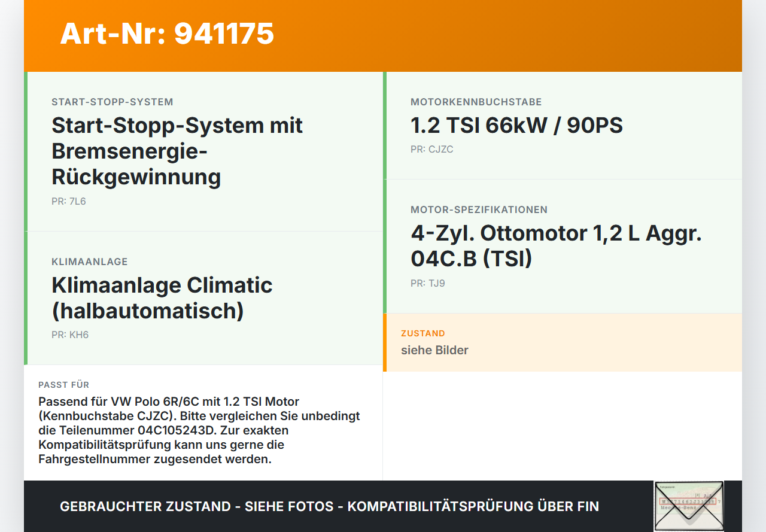Click the GEBRAUCHTER ZUSTAND footer banner text
The width and height of the screenshot is (766, 532).
pos(329,506)
